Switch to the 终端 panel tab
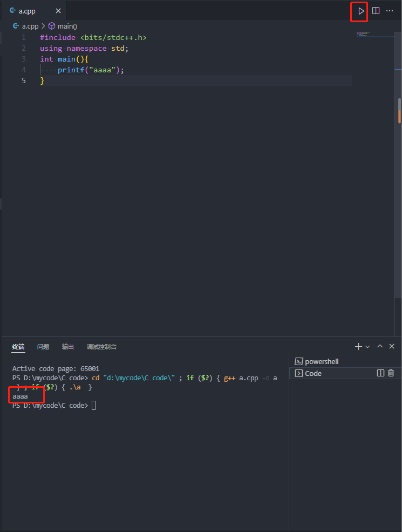Viewport: 402px width, 532px height. [18, 347]
